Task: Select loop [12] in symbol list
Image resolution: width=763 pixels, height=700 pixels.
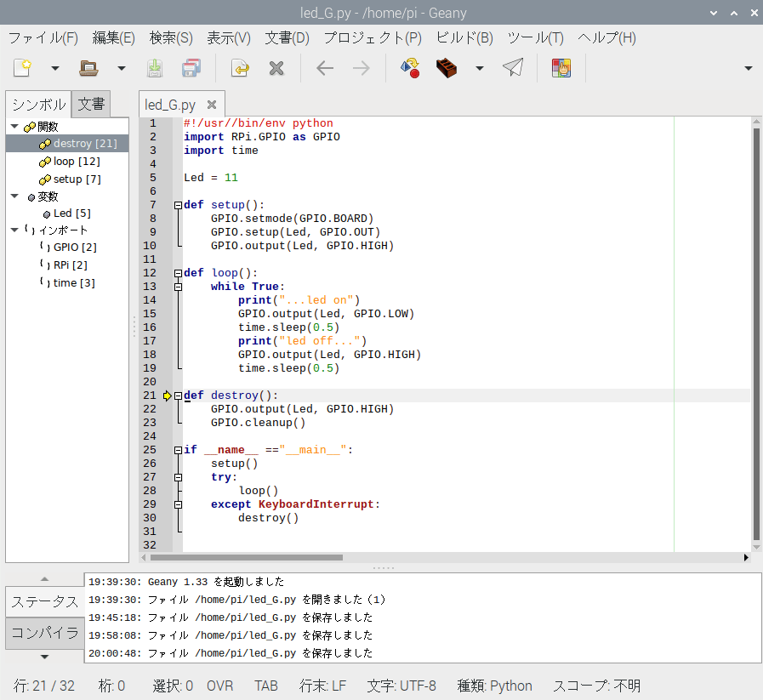Action: pos(77,162)
